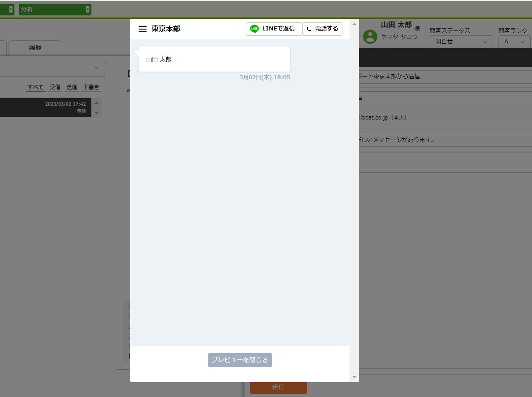The image size is (532, 397).
Task: Open the hamburger menu beside 東京本部
Action: (143, 29)
